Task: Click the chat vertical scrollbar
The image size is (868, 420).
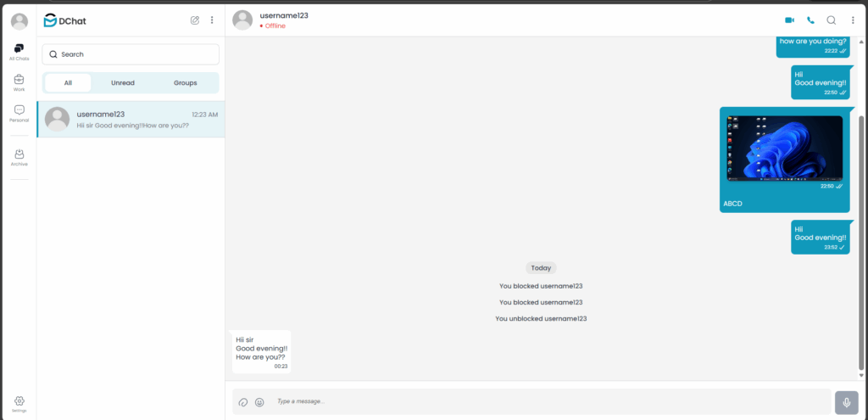Action: tap(861, 243)
